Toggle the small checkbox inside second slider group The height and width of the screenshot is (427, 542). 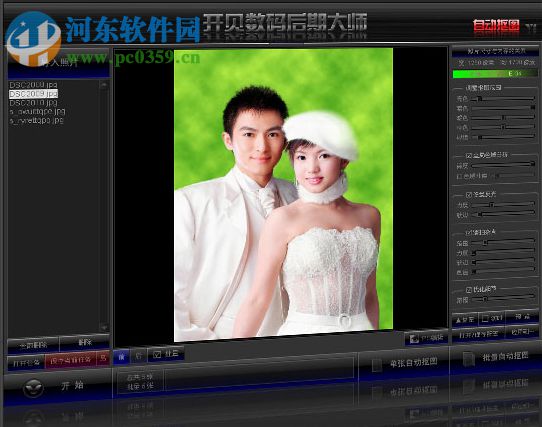[459, 176]
